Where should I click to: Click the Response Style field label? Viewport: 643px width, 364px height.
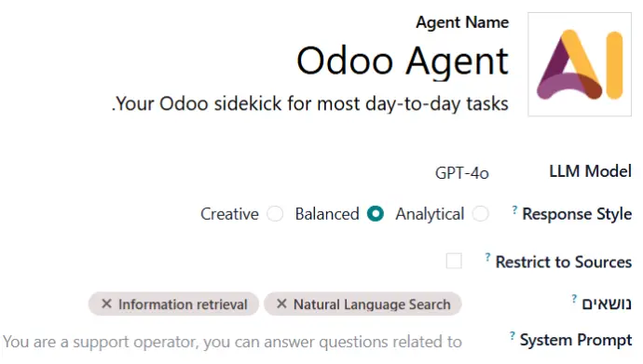577,214
